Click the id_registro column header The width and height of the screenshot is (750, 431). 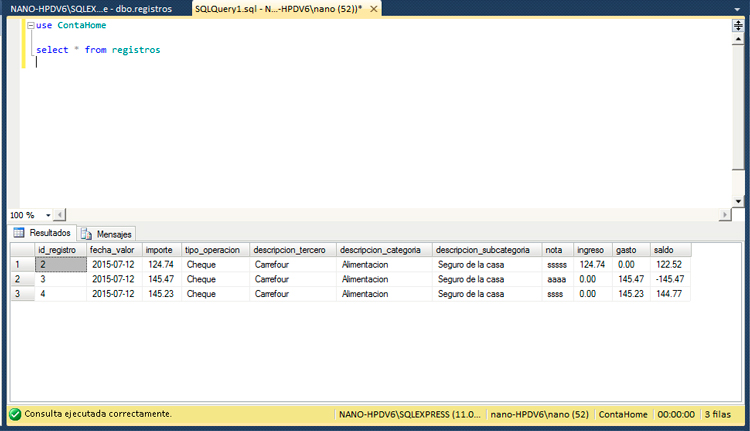(60, 250)
